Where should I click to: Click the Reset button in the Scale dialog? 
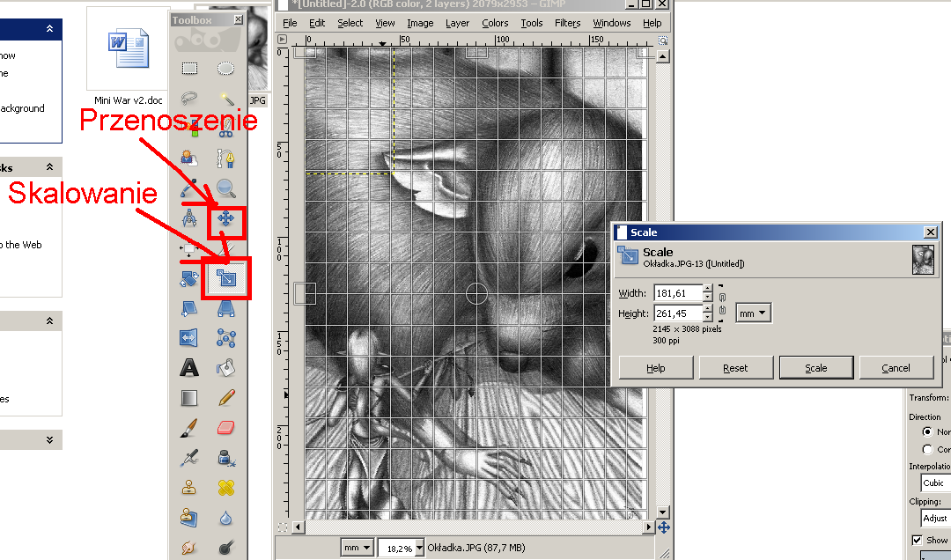(x=735, y=368)
